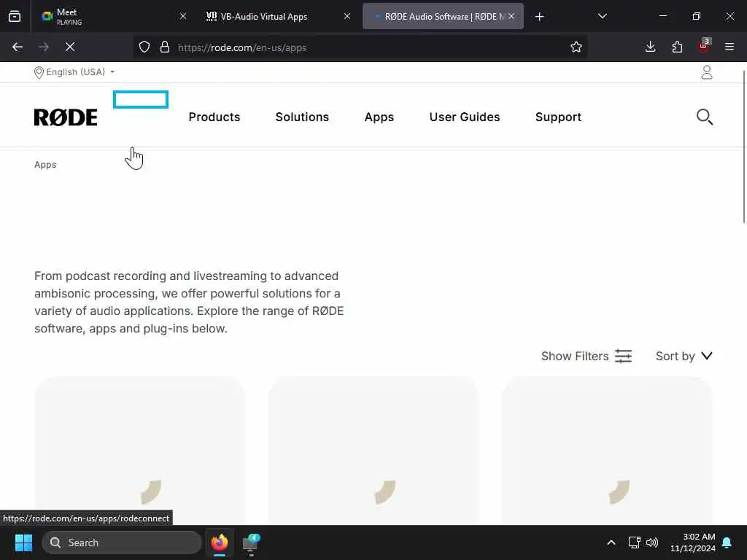Open the Firefox View recent browsing icon
747x560 pixels.
coord(15,16)
